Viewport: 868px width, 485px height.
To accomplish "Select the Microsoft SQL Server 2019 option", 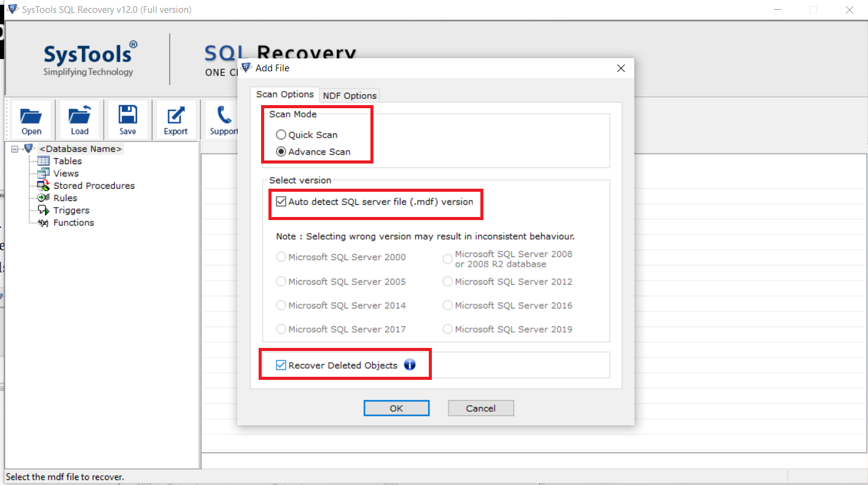I will point(448,329).
